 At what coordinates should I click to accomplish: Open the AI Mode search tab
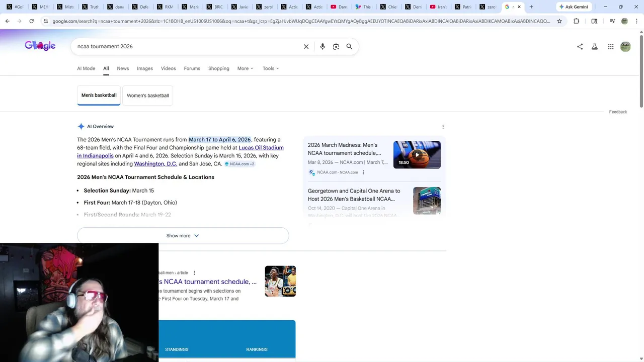(x=86, y=68)
